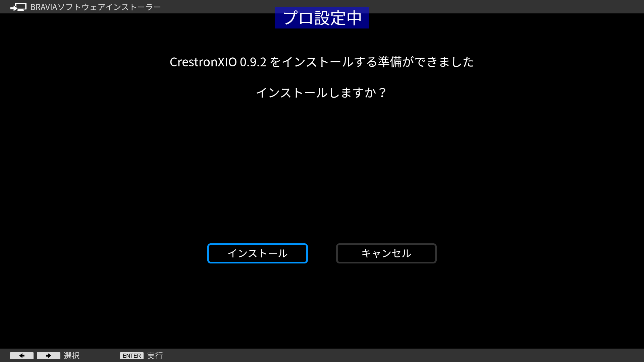
Task: Click the プロ characters in blue banner
Action: pyautogui.click(x=298, y=18)
